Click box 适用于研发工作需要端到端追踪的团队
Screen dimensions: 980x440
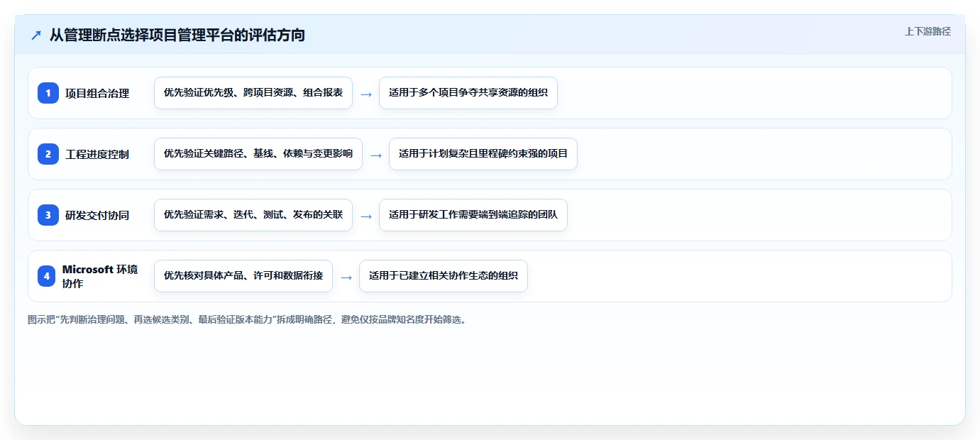(473, 215)
